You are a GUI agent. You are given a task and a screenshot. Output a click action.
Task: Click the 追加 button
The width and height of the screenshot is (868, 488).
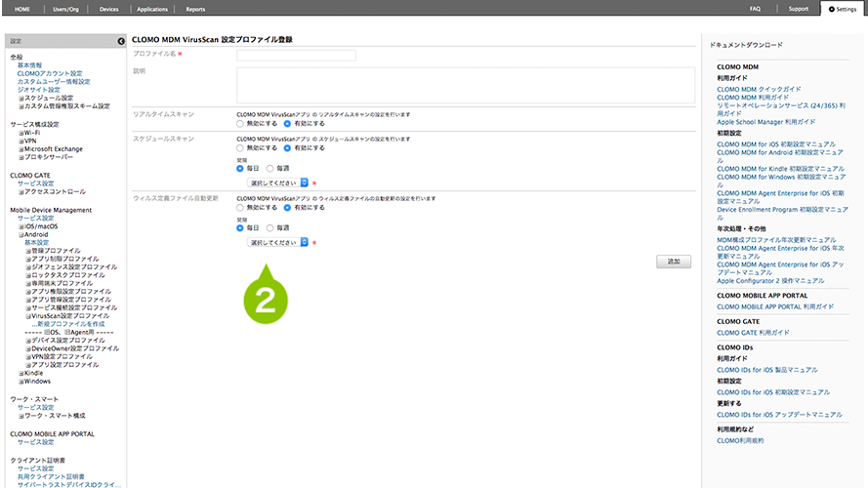[x=674, y=262]
